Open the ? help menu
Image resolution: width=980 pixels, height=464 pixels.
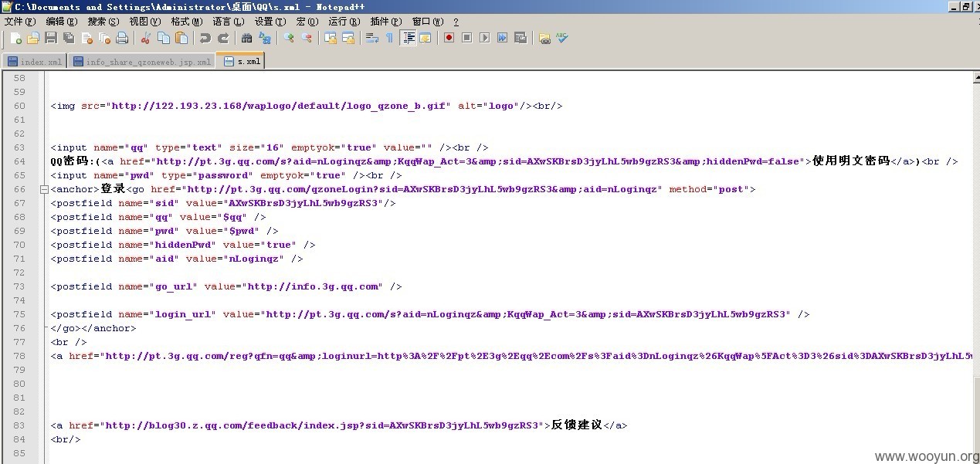[455, 21]
